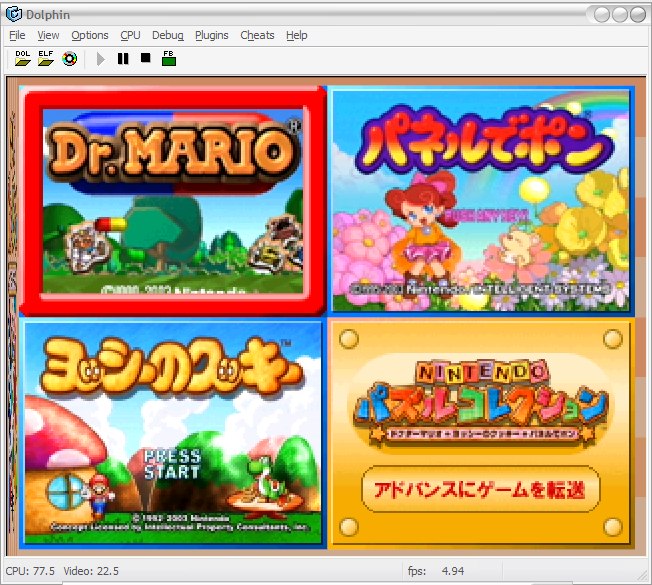652x585 pixels.
Task: Open the File menu
Action: coord(17,35)
